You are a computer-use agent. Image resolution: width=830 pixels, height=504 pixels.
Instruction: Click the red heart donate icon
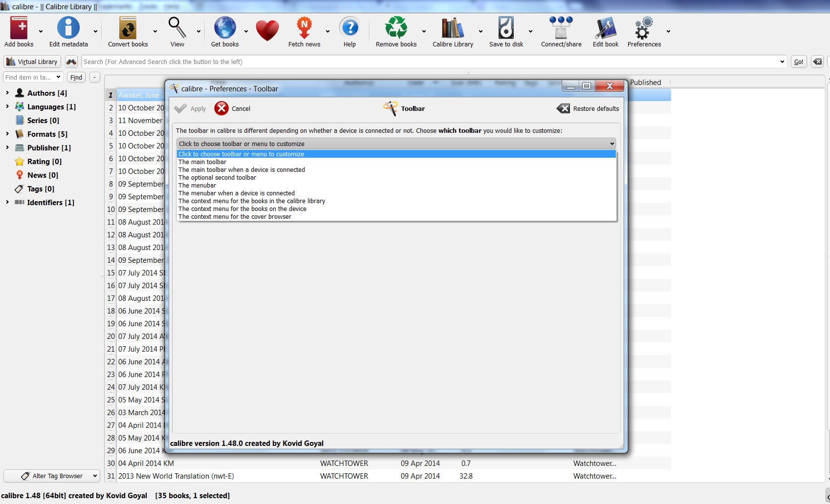pyautogui.click(x=267, y=30)
